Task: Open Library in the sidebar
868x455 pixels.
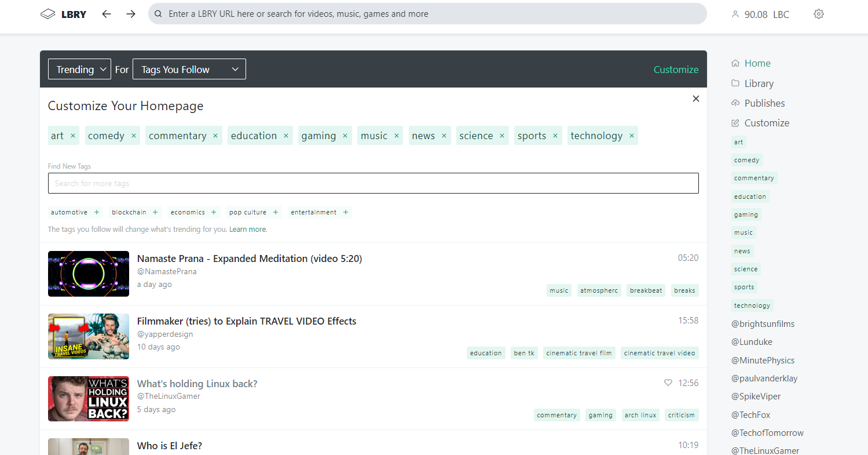Action: pyautogui.click(x=759, y=83)
